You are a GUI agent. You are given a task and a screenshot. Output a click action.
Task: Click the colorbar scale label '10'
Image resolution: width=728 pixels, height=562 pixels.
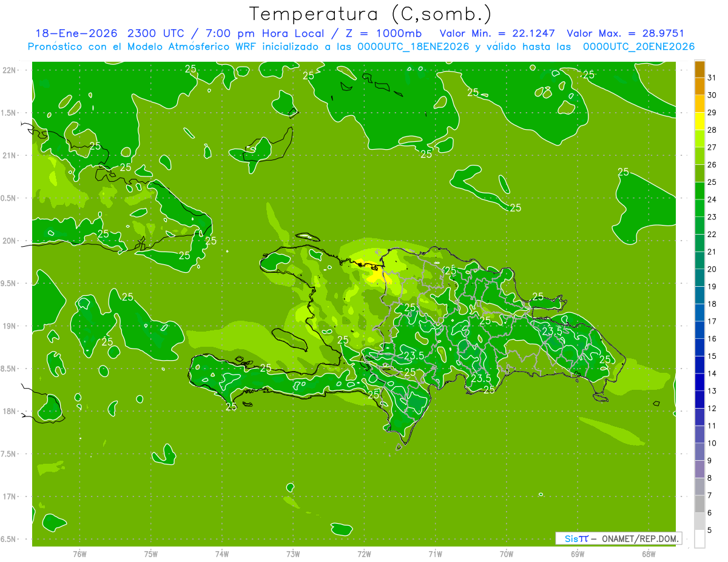pos(712,443)
